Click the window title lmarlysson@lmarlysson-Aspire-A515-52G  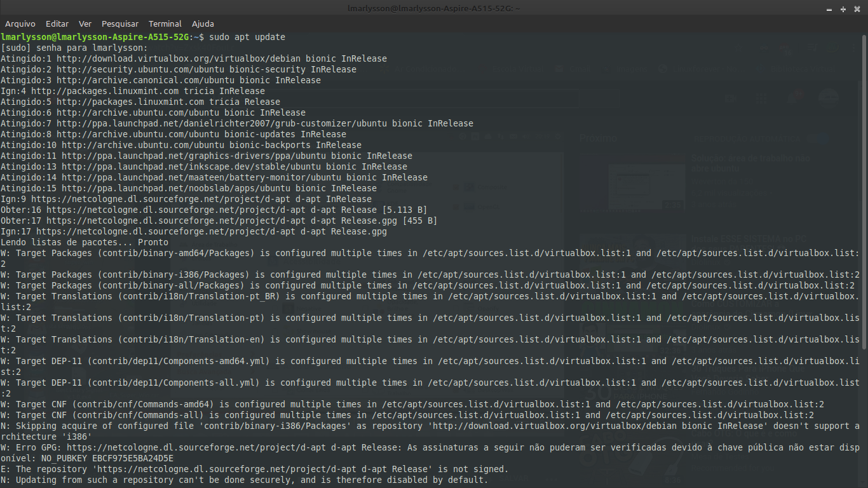click(x=434, y=9)
